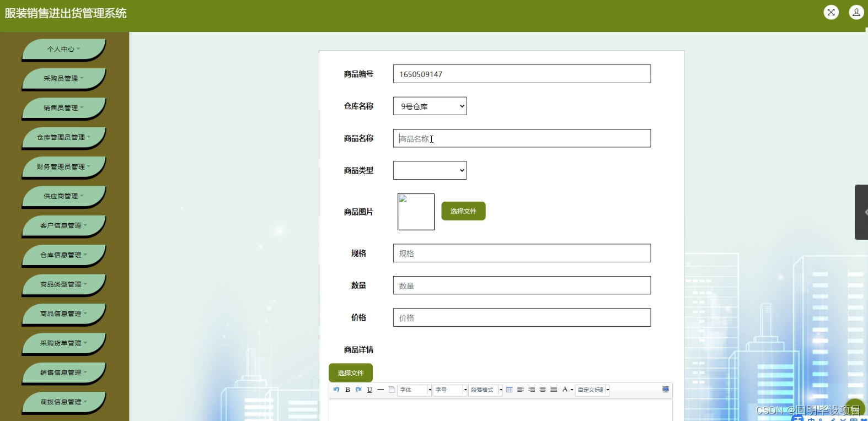Click the blank page icon in editor toolbar
Image resolution: width=868 pixels, height=421 pixels.
392,390
